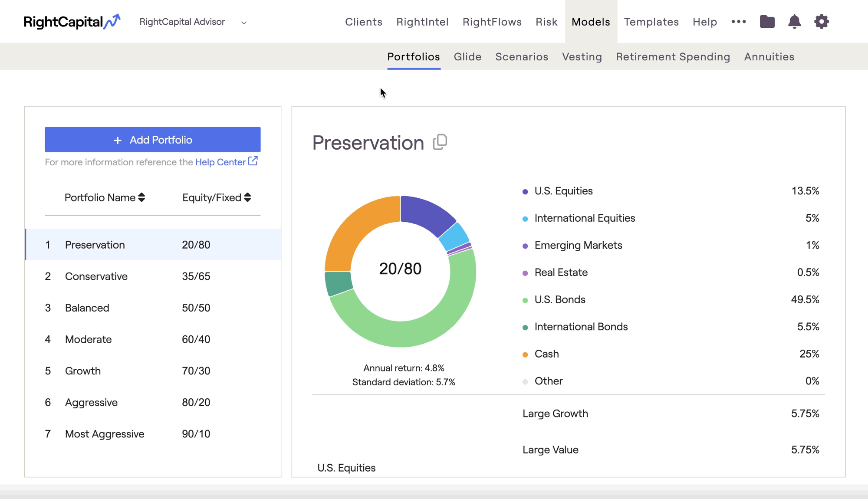Switch to the Portfolios tab
This screenshot has height=499, width=868.
[x=414, y=57]
